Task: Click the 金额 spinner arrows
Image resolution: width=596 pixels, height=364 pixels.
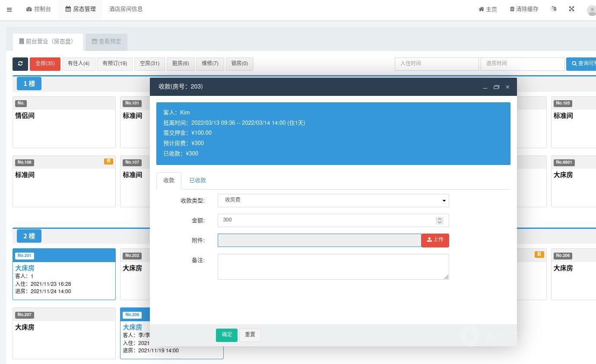Action: coord(440,220)
